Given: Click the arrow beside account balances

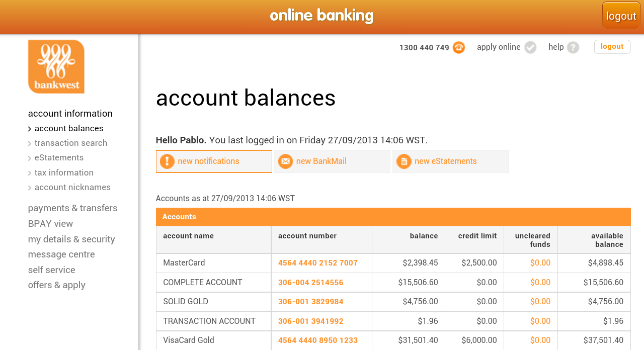Looking at the screenshot, I should pyautogui.click(x=30, y=129).
